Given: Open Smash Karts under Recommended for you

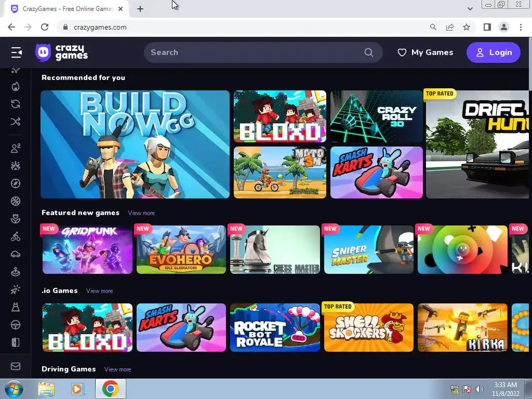Looking at the screenshot, I should point(377,172).
